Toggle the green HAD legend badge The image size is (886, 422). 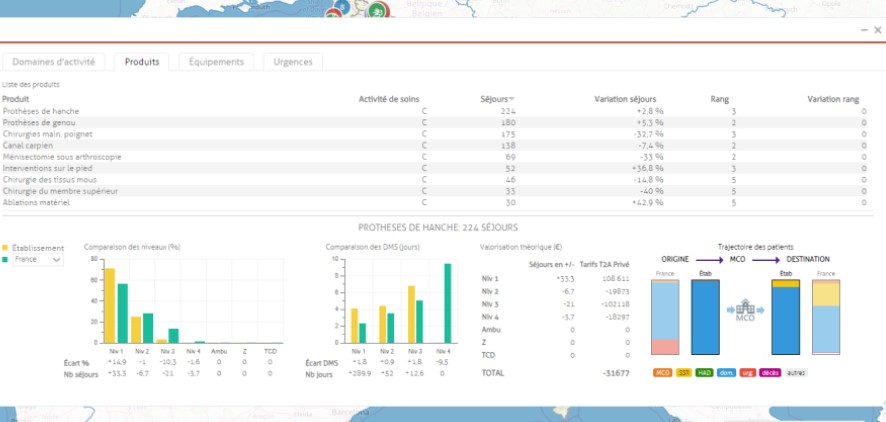tap(703, 373)
